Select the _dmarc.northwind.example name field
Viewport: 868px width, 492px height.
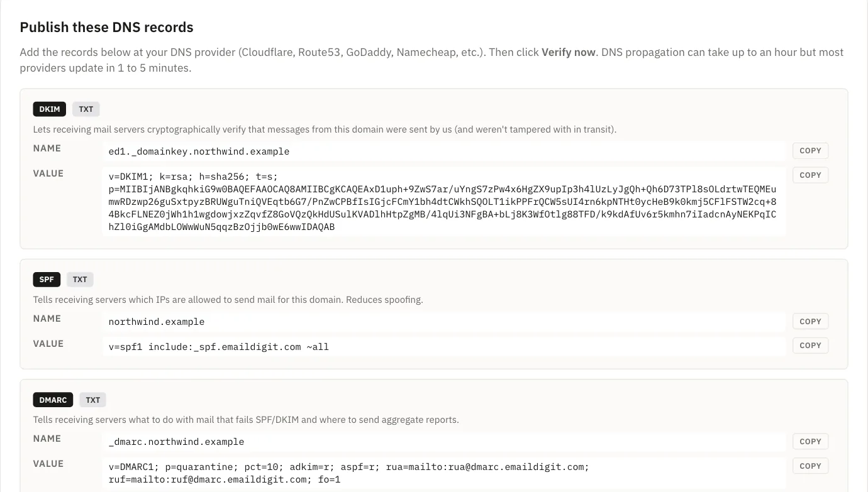444,442
